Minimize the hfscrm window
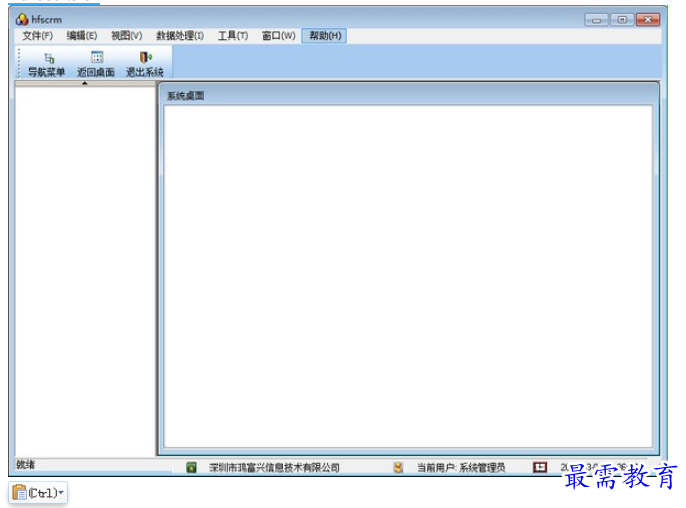Screen dimensions: 686x508 tap(596, 20)
